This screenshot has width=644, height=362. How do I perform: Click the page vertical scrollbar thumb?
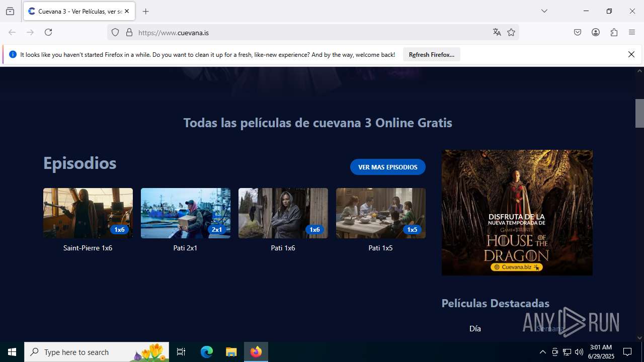639,114
